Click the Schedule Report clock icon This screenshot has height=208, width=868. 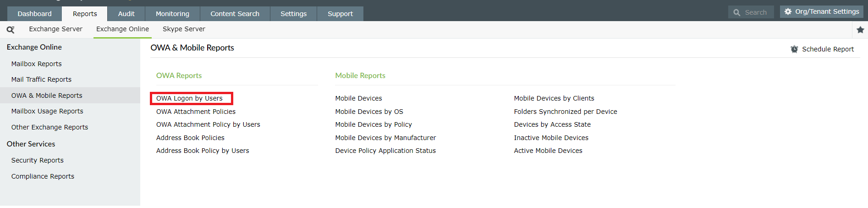pos(794,49)
